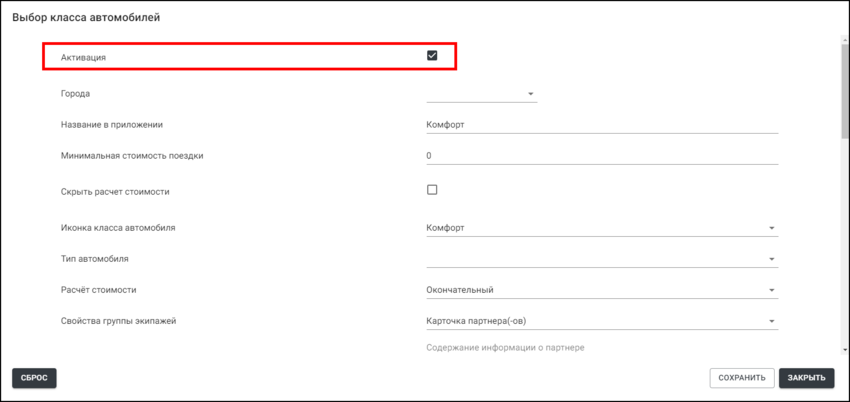850x402 pixels.
Task: Expand the Иконка класса автомобиля dropdown
Action: point(771,228)
